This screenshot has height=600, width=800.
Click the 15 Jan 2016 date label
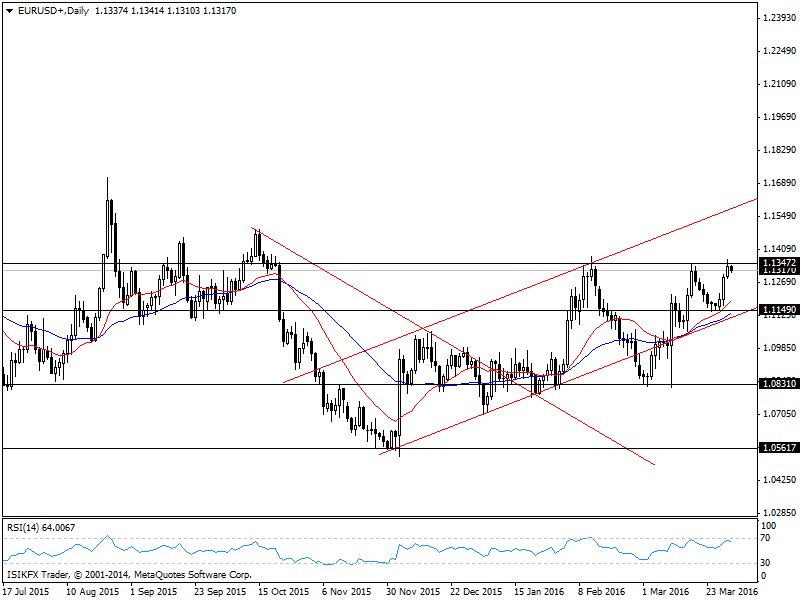click(x=539, y=592)
